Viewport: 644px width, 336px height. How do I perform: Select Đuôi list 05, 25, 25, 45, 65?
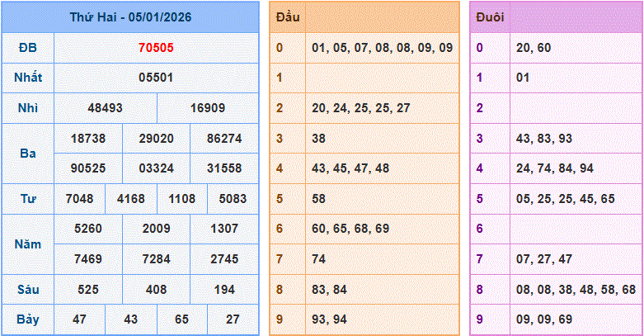click(x=566, y=199)
